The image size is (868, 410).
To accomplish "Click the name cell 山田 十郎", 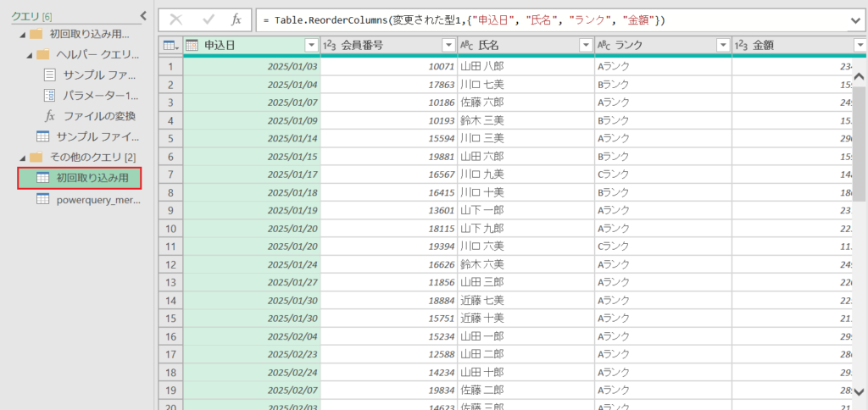I will click(526, 373).
